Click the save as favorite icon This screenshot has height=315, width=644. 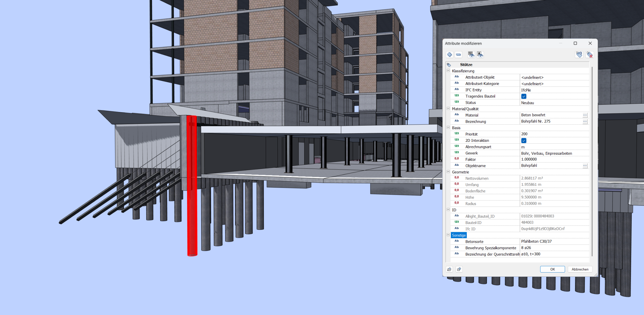[x=459, y=269]
